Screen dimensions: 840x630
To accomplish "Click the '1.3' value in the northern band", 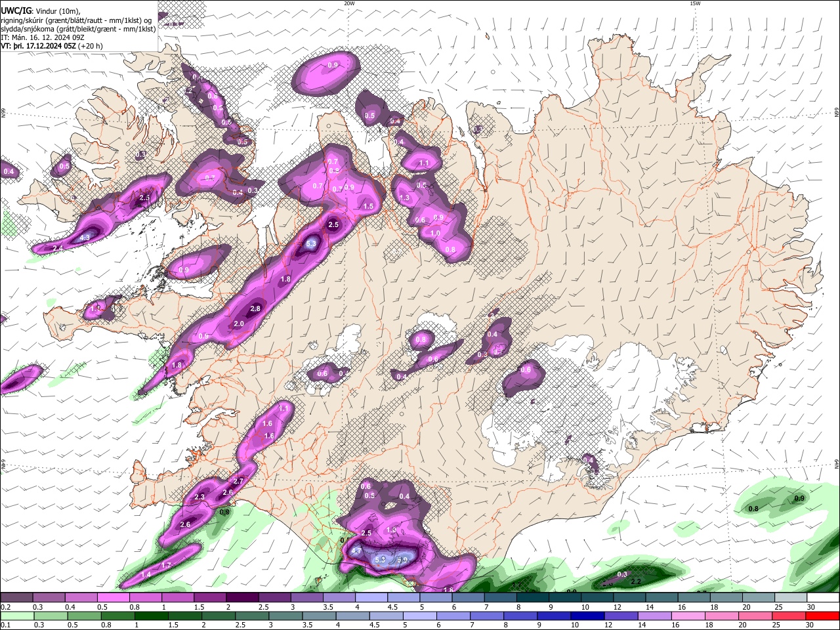I will click(x=404, y=198).
